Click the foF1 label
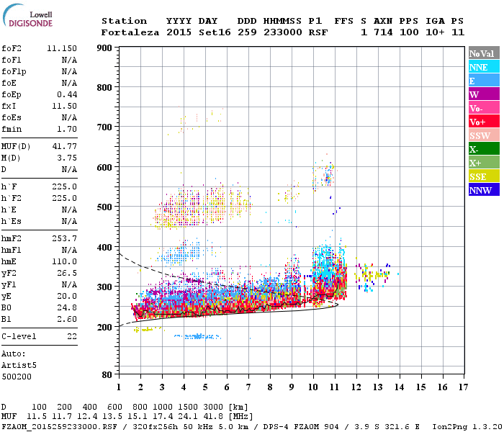This screenshot has height=432, width=504. tap(12, 60)
